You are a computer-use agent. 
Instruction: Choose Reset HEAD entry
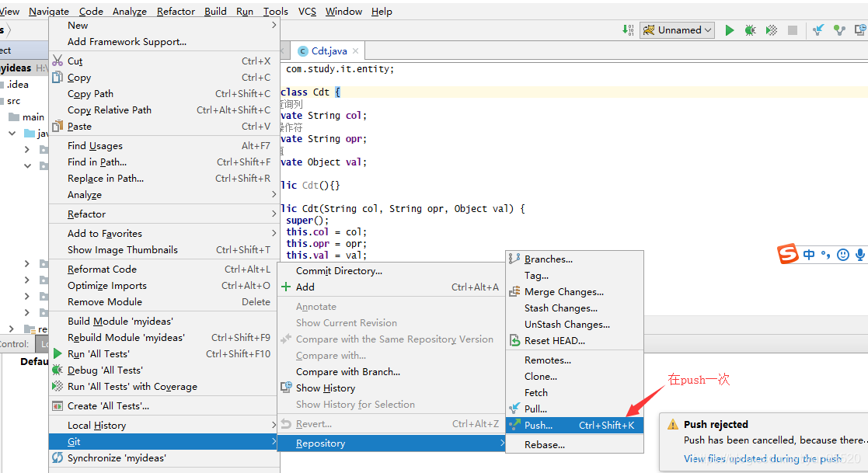pyautogui.click(x=574, y=341)
